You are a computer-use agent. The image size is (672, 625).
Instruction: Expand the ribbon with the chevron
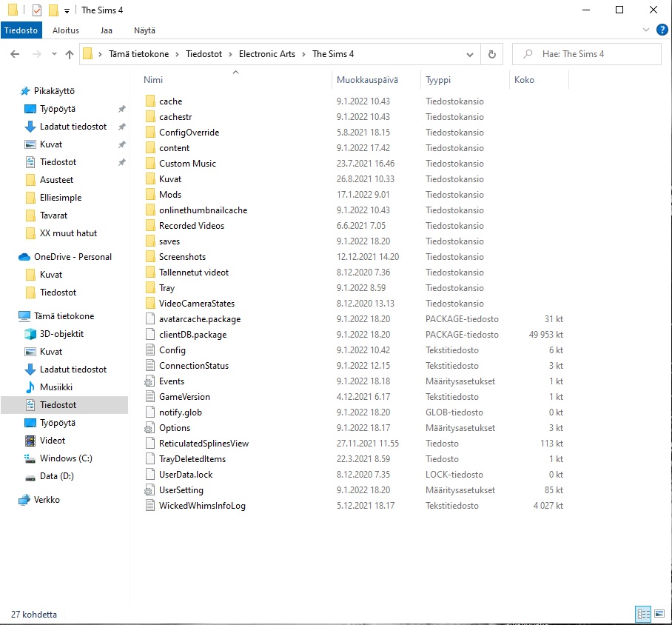click(646, 30)
